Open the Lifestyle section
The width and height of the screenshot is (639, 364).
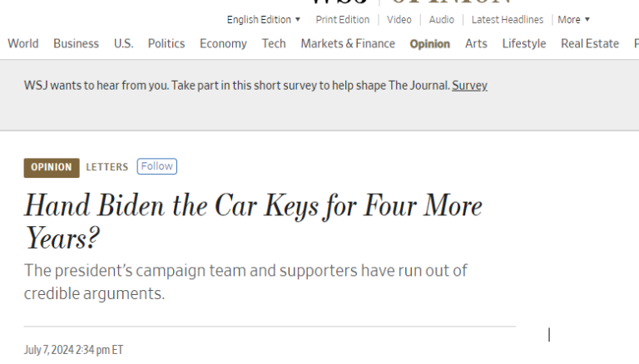point(524,44)
